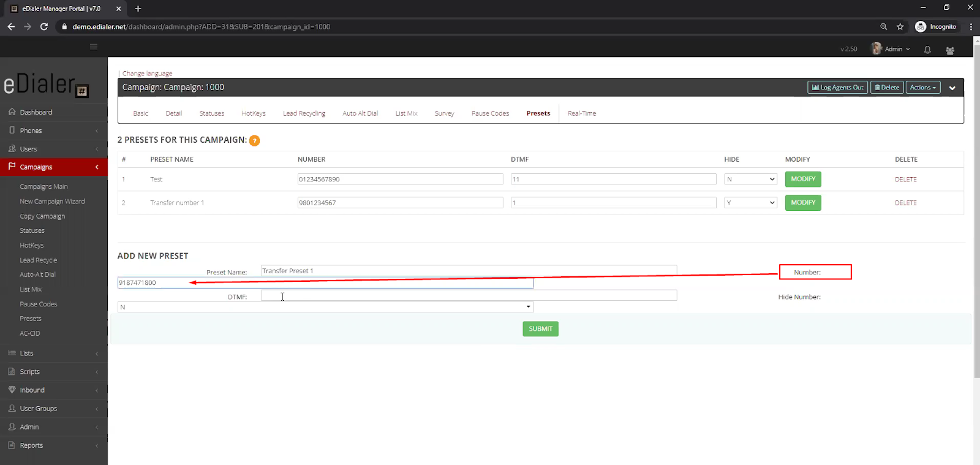Click the Log Agents Out button

[837, 88]
